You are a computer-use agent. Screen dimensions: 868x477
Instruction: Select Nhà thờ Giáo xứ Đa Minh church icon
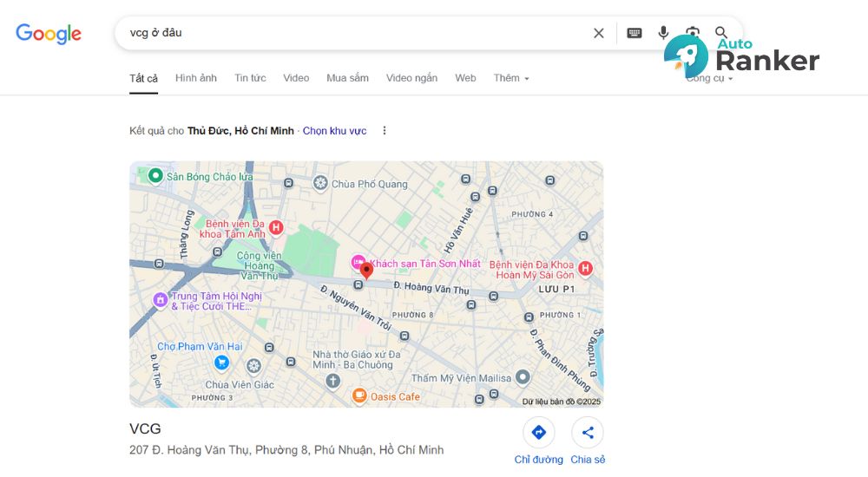[332, 381]
